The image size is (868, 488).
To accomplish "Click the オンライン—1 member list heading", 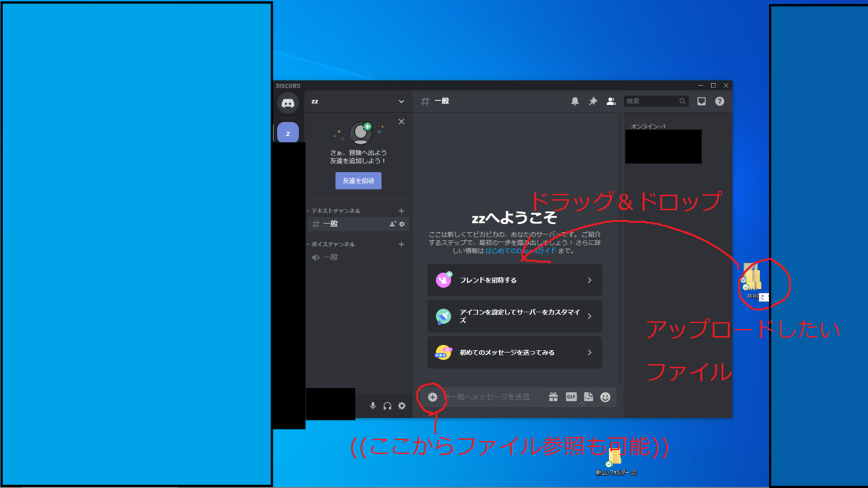I will 648,127.
